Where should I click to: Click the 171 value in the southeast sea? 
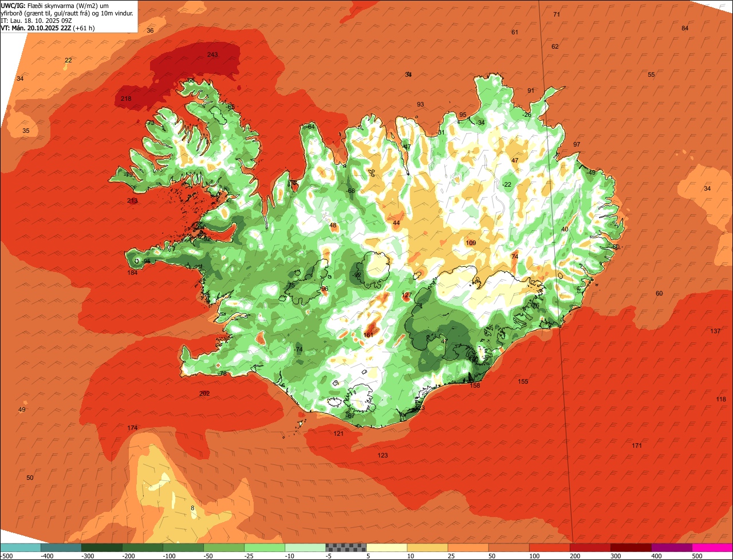click(x=637, y=445)
